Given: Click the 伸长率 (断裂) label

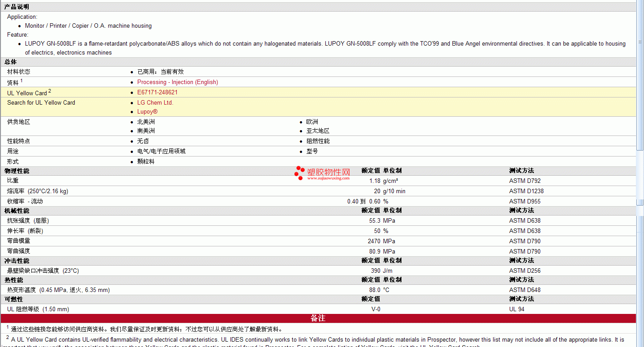Looking at the screenshot, I should [x=25, y=231].
